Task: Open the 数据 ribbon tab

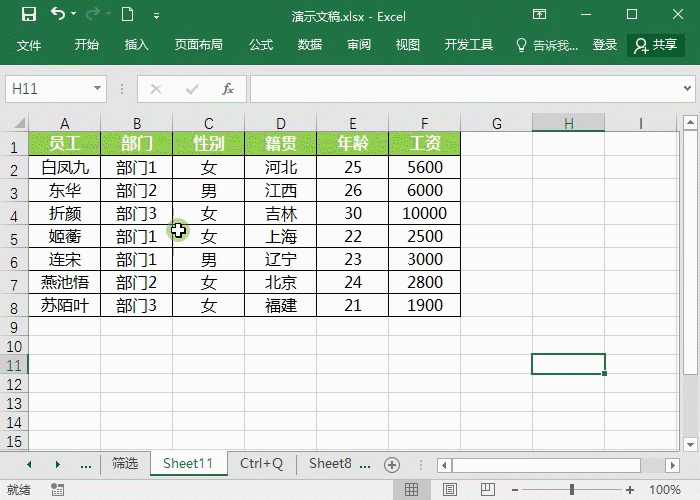Action: pyautogui.click(x=309, y=45)
